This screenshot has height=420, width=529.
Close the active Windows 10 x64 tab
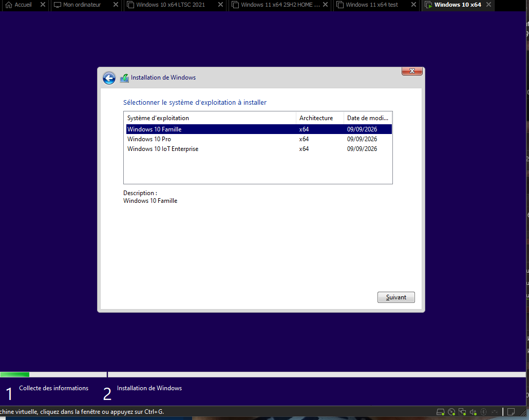pyautogui.click(x=488, y=5)
